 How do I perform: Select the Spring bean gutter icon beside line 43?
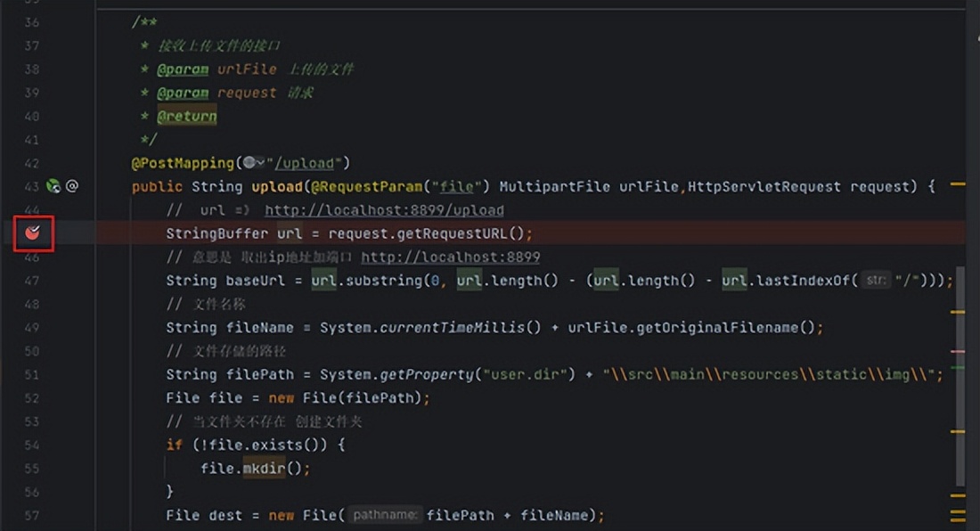(x=53, y=186)
